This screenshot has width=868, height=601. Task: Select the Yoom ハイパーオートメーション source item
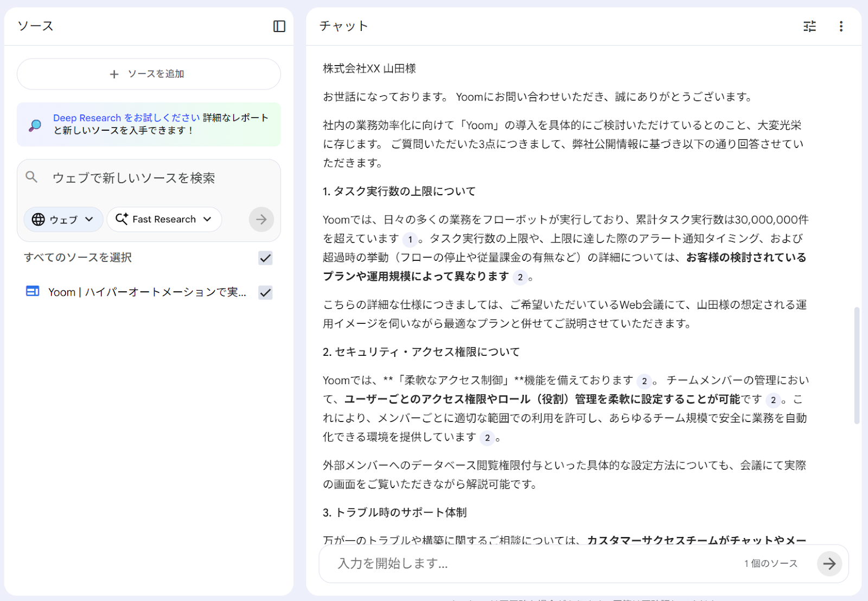click(146, 292)
